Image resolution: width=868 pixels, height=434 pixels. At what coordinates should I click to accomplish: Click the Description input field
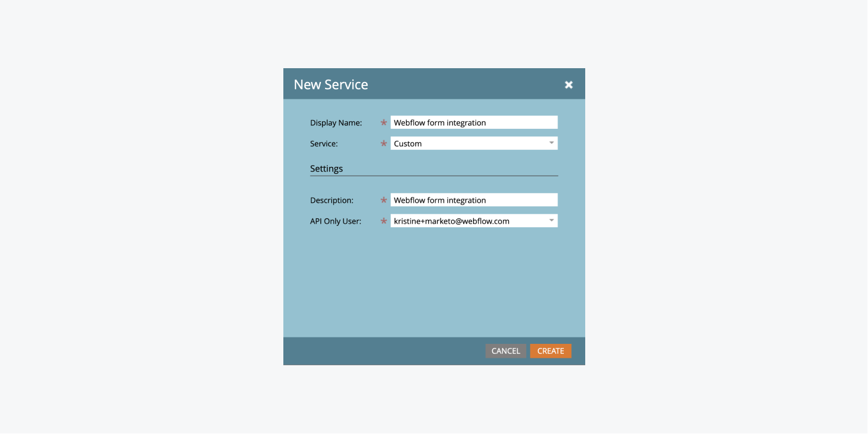click(x=474, y=200)
